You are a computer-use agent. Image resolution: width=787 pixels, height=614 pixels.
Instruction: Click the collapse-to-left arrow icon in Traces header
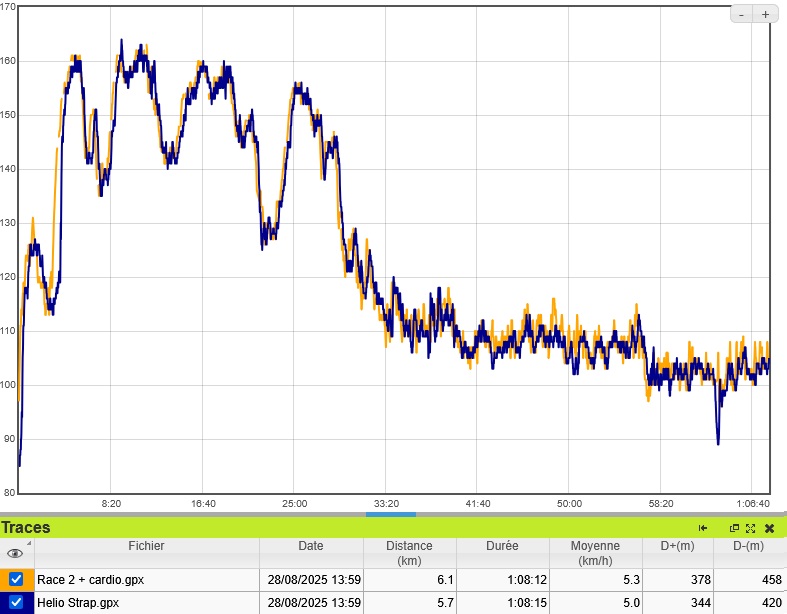(x=703, y=528)
